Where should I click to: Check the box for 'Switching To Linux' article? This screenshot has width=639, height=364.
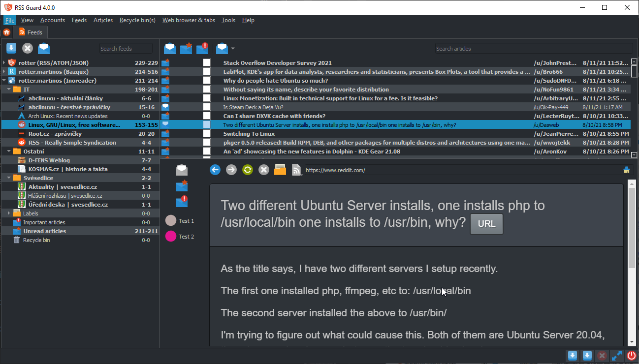click(x=207, y=134)
